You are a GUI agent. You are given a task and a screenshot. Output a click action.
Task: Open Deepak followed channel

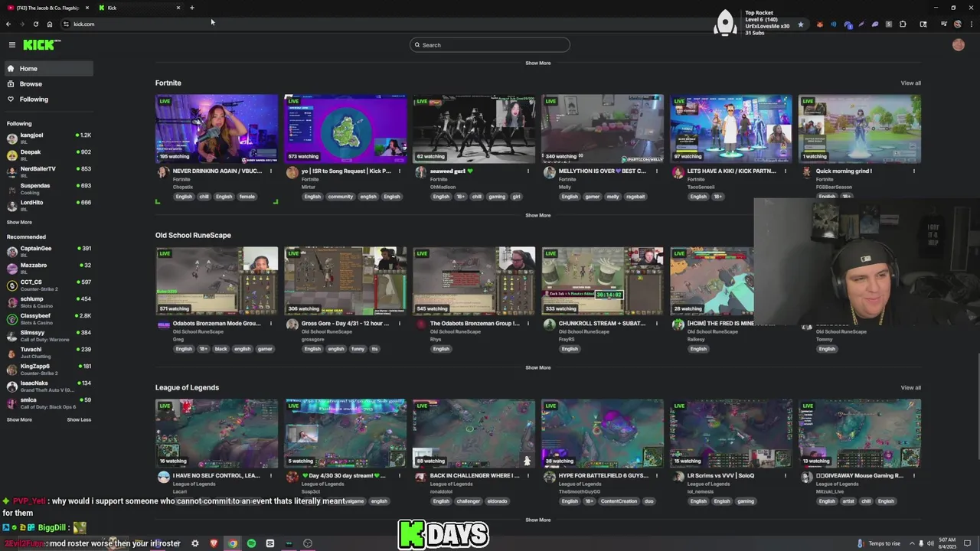pyautogui.click(x=48, y=154)
